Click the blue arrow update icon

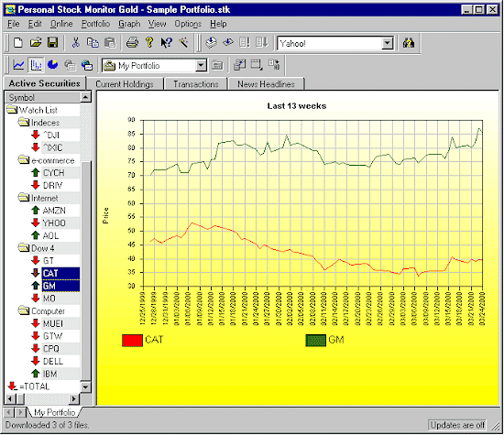228,43
